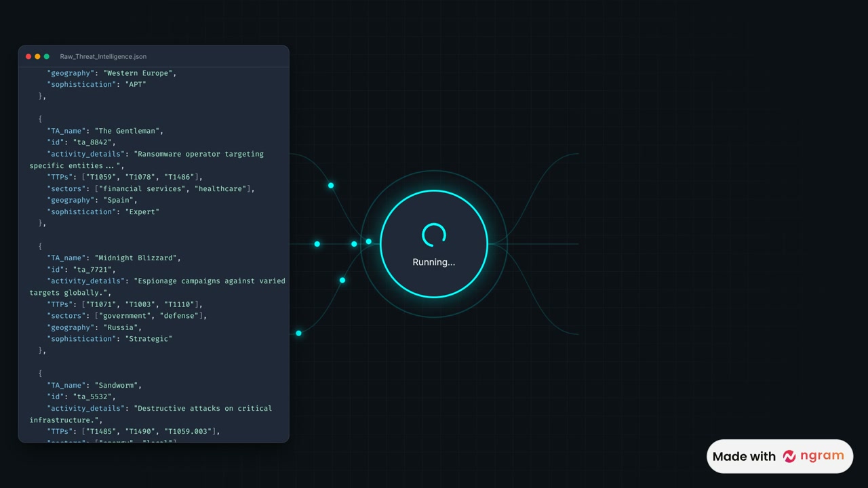The height and width of the screenshot is (488, 868).
Task: Click the ngram logo icon in the badge
Action: tap(789, 456)
